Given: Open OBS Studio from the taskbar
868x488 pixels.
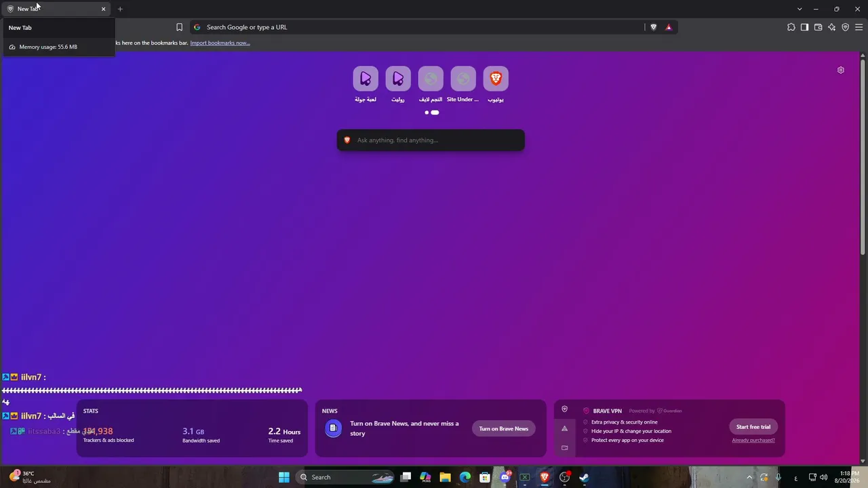Looking at the screenshot, I should point(564,477).
